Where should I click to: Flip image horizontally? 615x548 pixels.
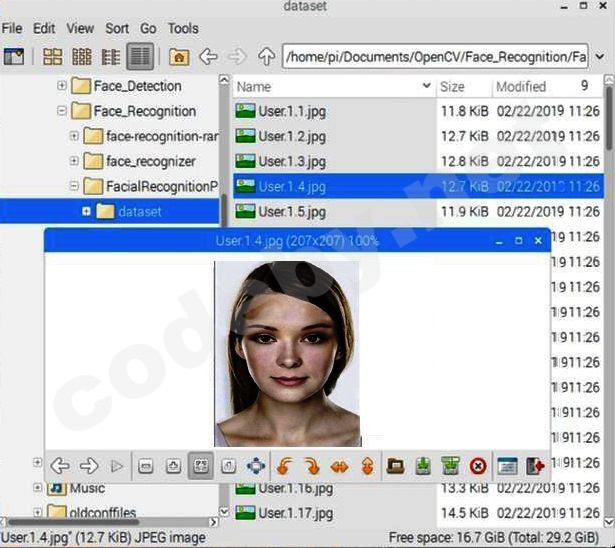pyautogui.click(x=339, y=467)
